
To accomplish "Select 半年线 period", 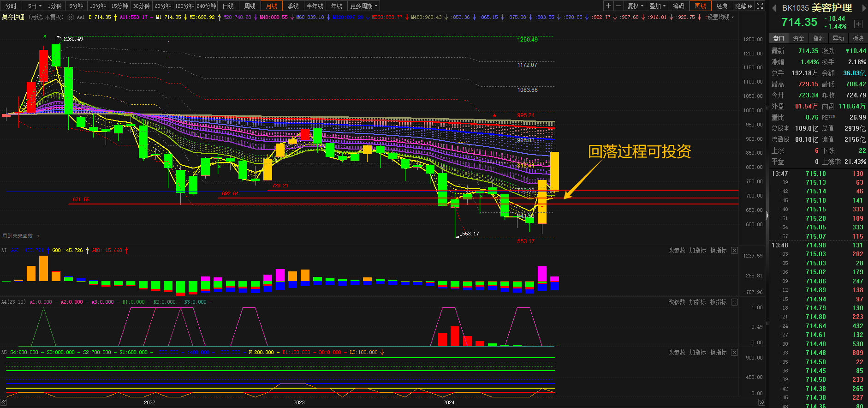I will pos(315,6).
